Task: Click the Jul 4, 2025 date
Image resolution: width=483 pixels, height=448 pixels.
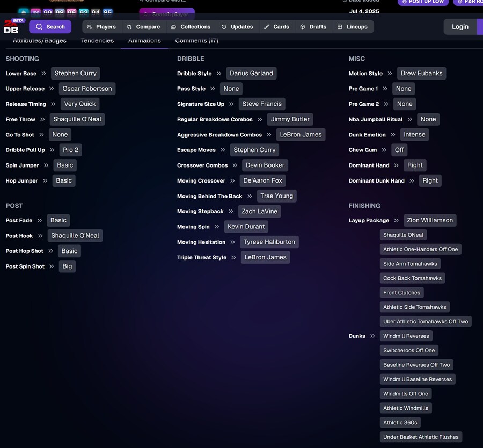Action: [364, 11]
